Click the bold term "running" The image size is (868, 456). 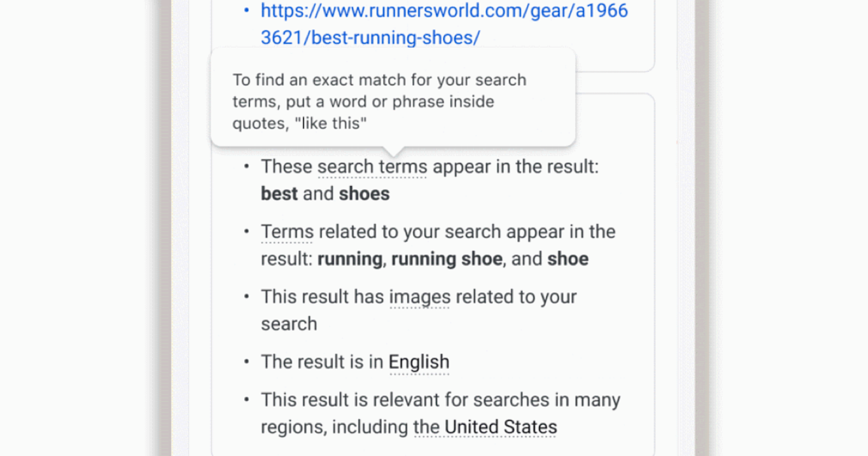[349, 259]
